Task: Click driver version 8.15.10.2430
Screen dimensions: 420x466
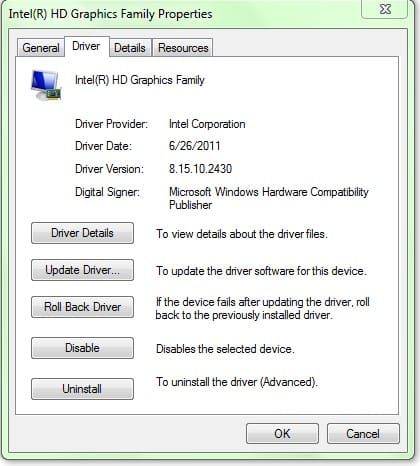Action: click(x=200, y=169)
